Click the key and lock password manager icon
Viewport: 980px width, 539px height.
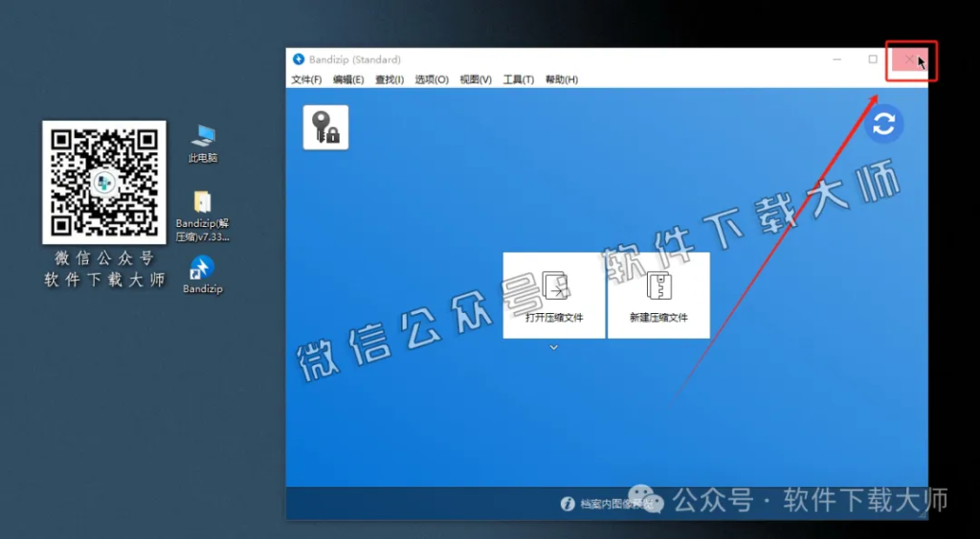click(x=325, y=127)
